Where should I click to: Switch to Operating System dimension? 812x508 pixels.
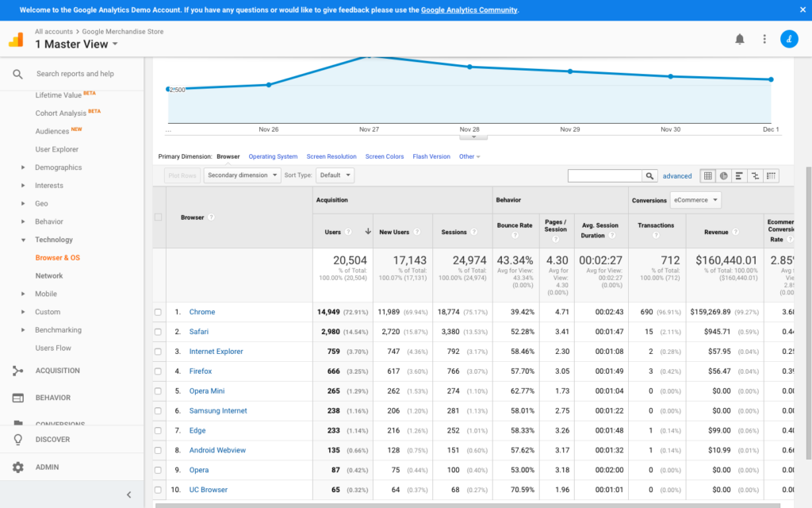(273, 157)
